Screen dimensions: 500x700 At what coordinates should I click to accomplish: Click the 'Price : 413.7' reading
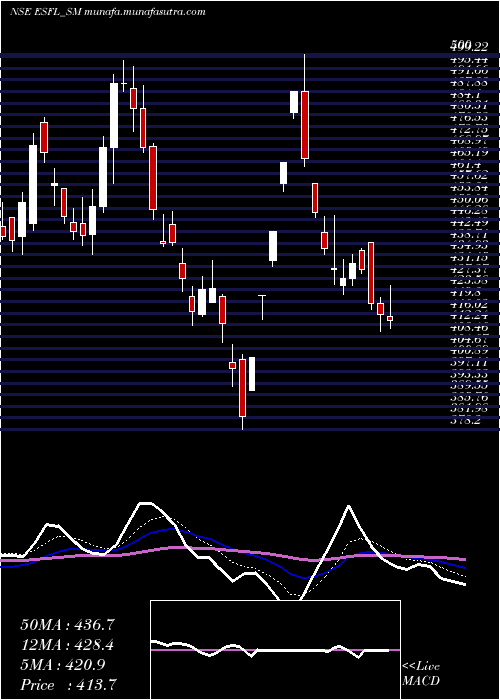pyautogui.click(x=69, y=685)
